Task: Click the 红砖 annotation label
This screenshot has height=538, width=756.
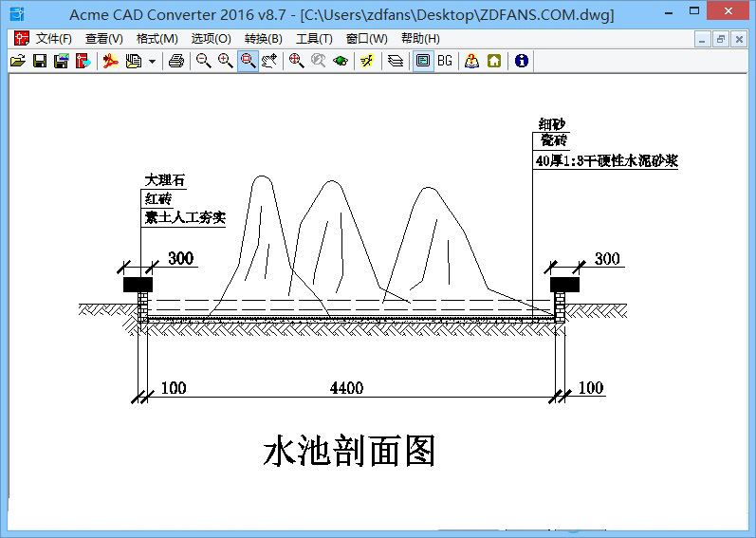Action: pos(158,198)
